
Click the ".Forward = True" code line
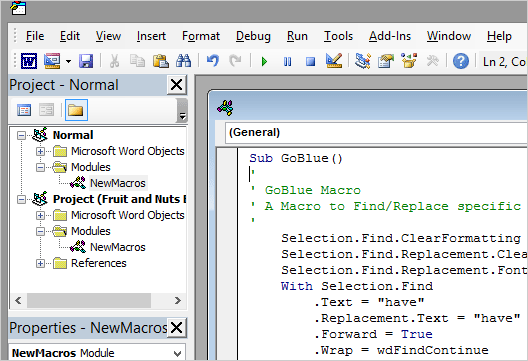click(373, 334)
